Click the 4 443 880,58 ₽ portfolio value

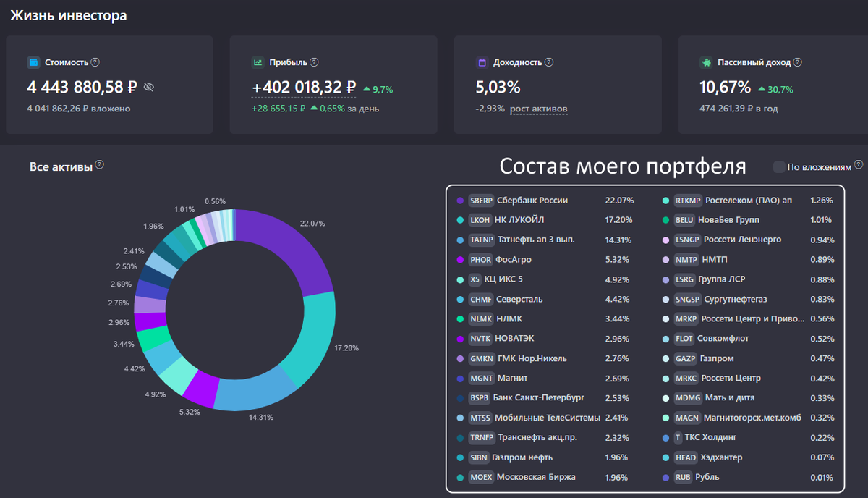[x=82, y=88]
